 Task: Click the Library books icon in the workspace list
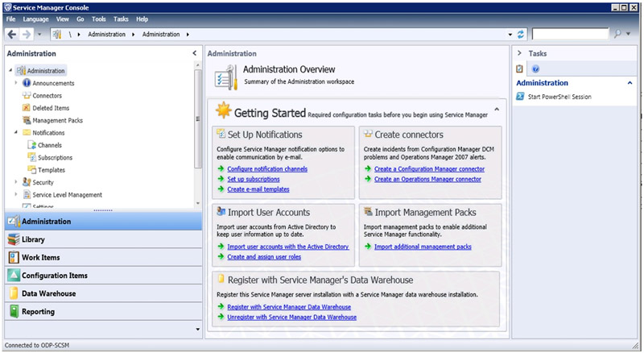pos(14,239)
